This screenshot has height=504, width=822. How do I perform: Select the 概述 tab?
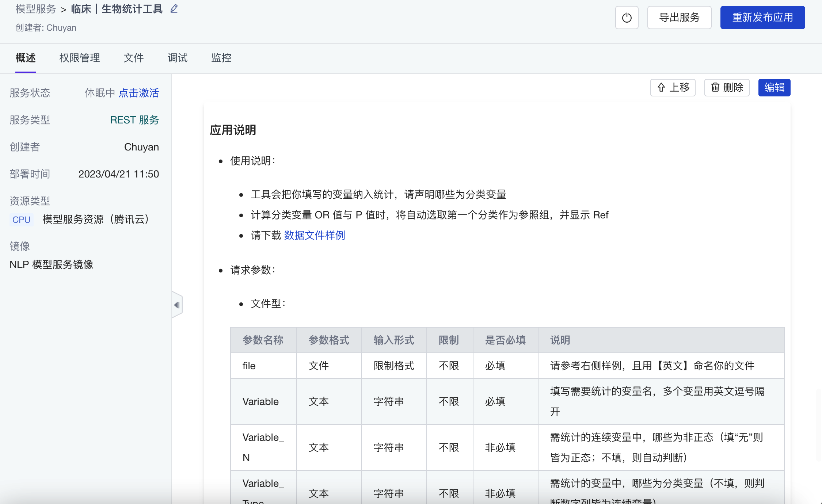[x=25, y=58]
